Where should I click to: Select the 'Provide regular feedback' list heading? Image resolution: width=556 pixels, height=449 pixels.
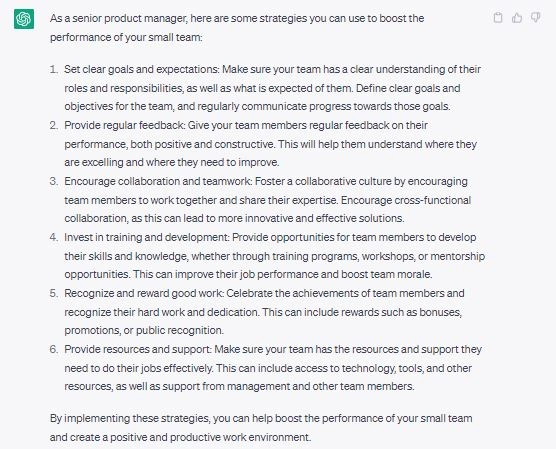tap(124, 125)
